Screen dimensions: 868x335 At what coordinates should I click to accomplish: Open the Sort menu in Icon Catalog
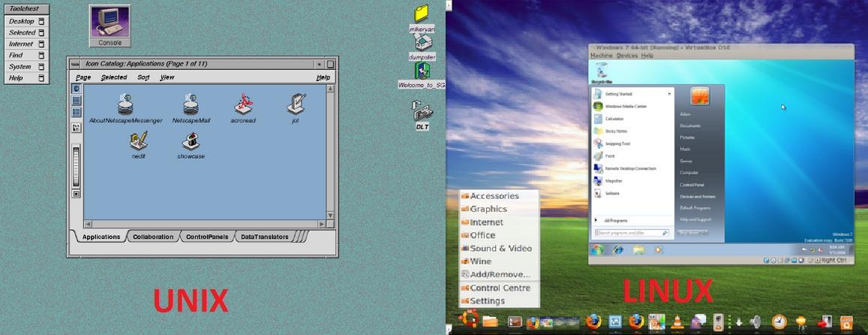(143, 77)
